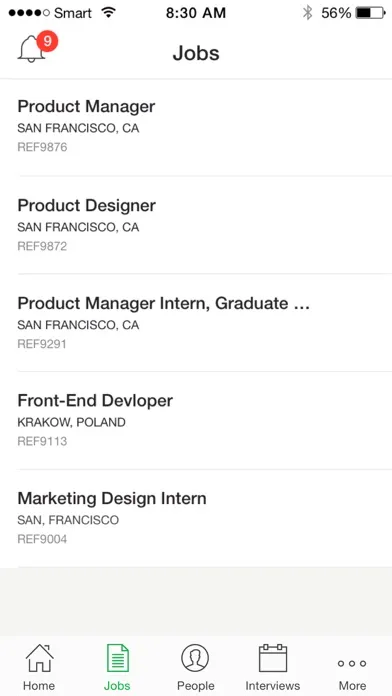This screenshot has height=696, width=392.
Task: Tap the More three-dots icon
Action: [352, 664]
